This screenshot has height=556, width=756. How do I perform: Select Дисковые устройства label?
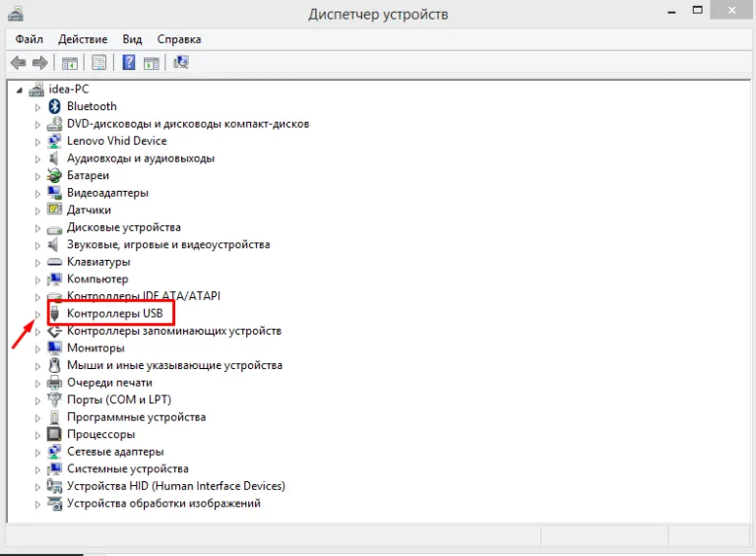point(124,227)
